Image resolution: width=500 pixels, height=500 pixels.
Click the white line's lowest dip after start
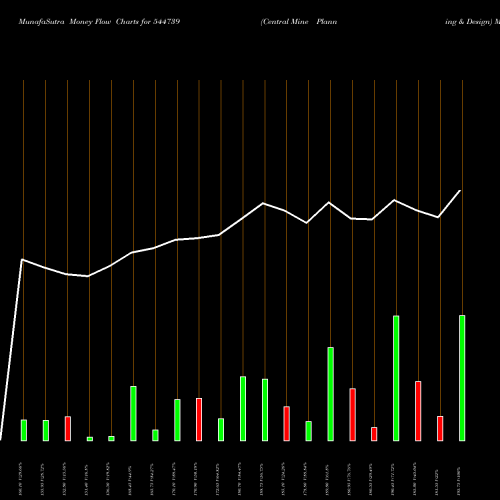click(x=88, y=276)
